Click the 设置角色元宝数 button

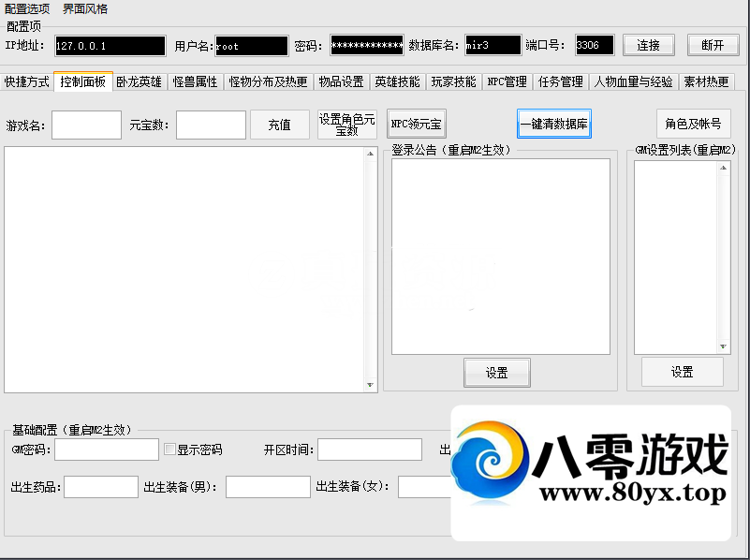click(x=347, y=125)
